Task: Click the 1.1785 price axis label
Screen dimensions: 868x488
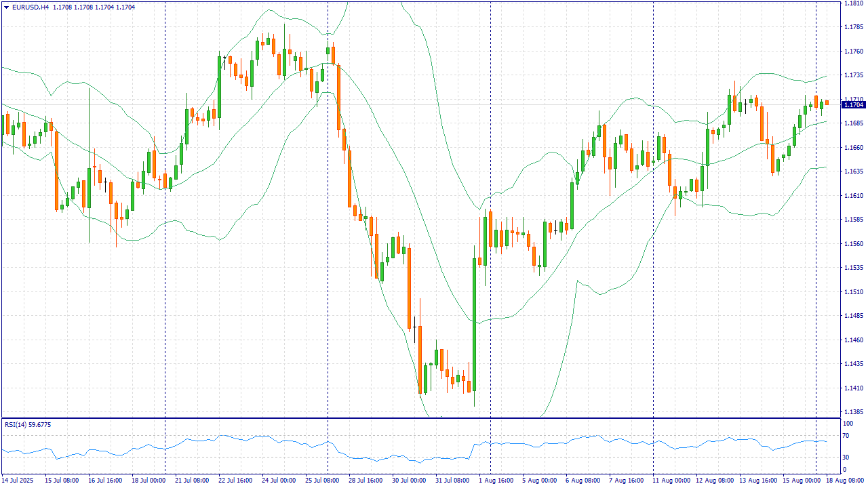Action: click(x=853, y=27)
